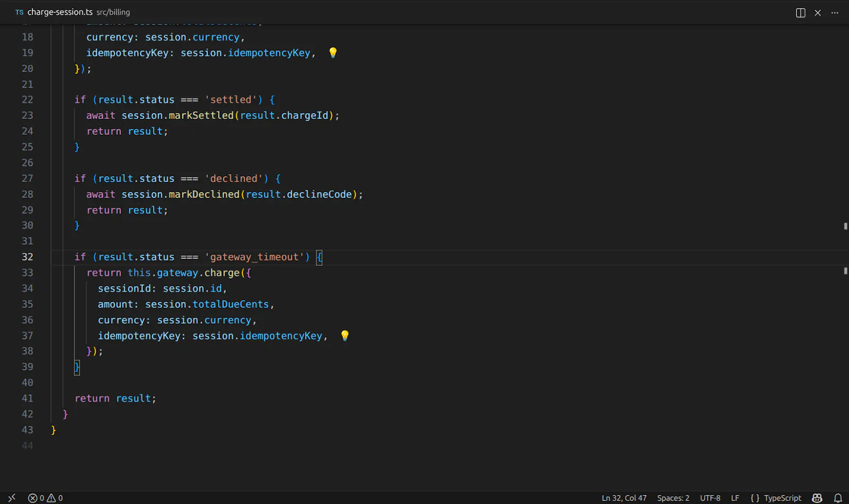
Task: Click result.chargeId on line 23
Action: pos(284,115)
